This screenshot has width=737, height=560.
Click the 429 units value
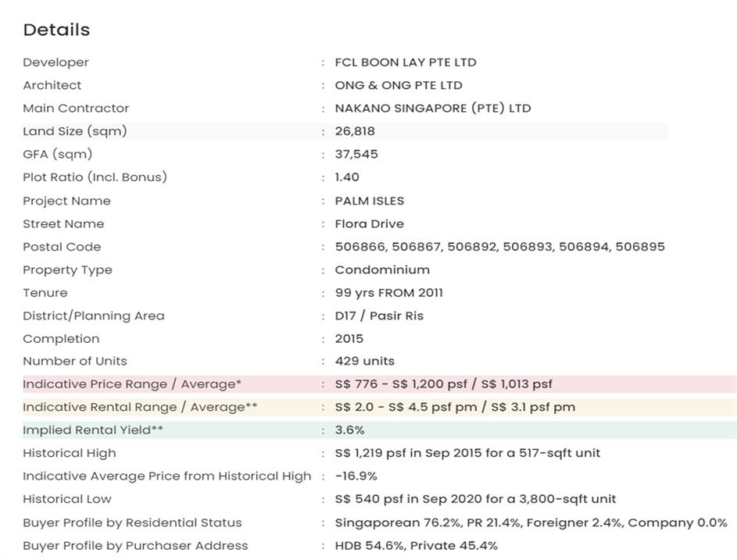(x=364, y=362)
